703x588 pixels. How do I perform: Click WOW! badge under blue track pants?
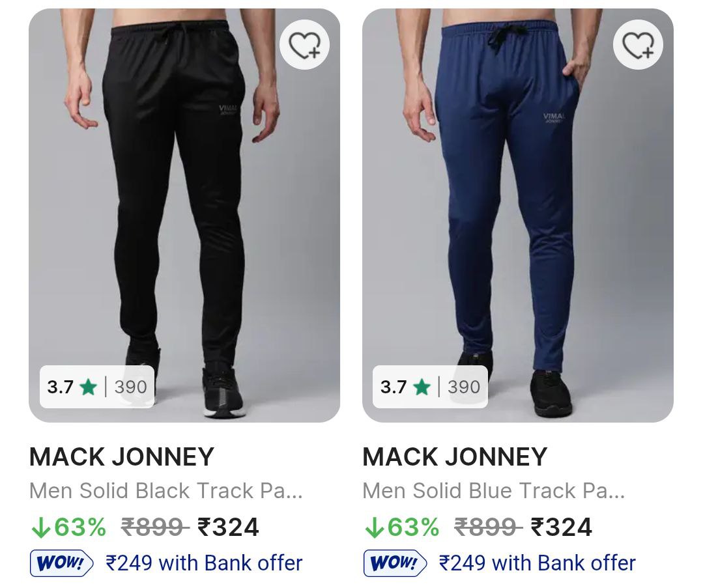click(395, 563)
